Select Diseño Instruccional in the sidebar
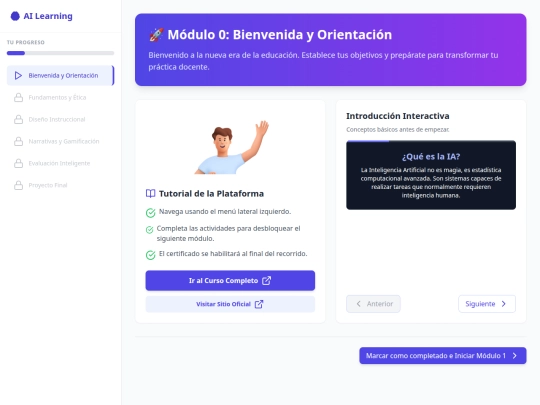540x405 pixels. click(x=60, y=120)
